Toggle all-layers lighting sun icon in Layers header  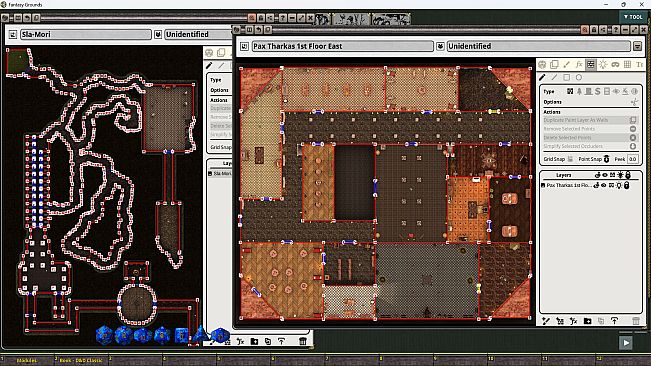(620, 175)
